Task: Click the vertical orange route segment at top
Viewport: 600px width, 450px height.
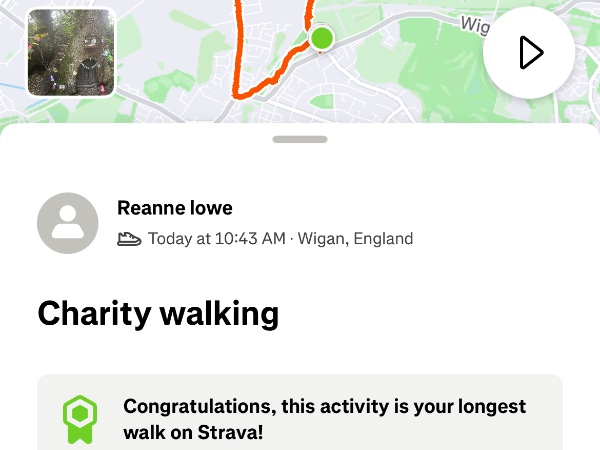Action: tap(239, 30)
